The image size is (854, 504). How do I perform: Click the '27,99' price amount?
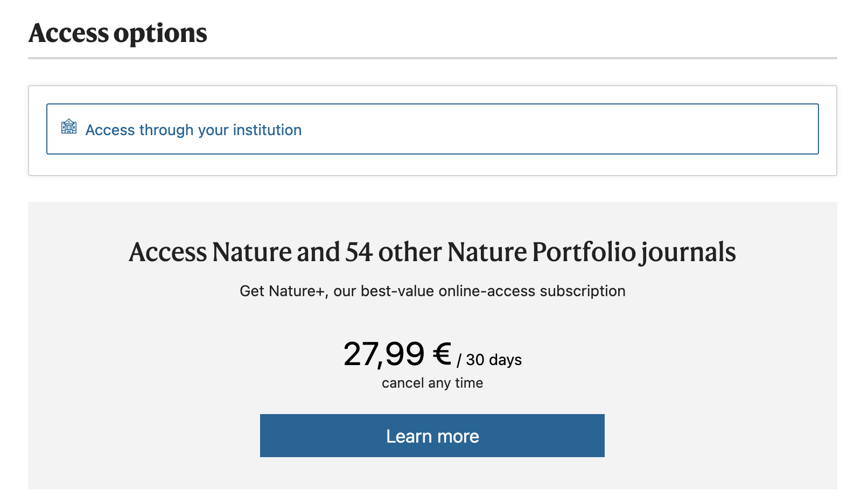click(384, 354)
